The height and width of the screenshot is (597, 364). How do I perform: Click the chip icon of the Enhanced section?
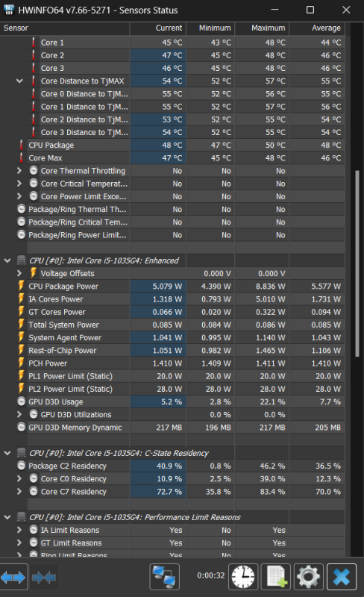click(22, 260)
